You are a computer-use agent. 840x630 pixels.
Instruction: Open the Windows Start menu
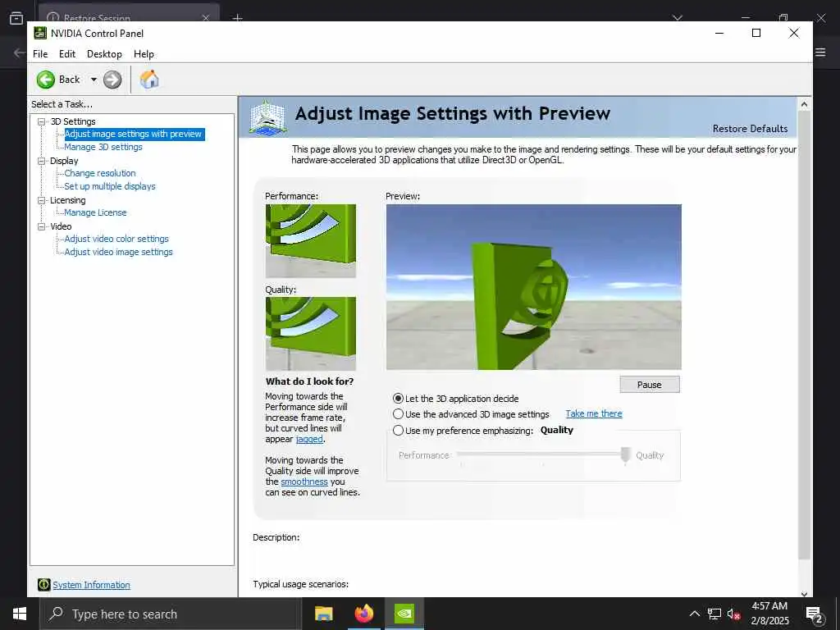(x=20, y=614)
